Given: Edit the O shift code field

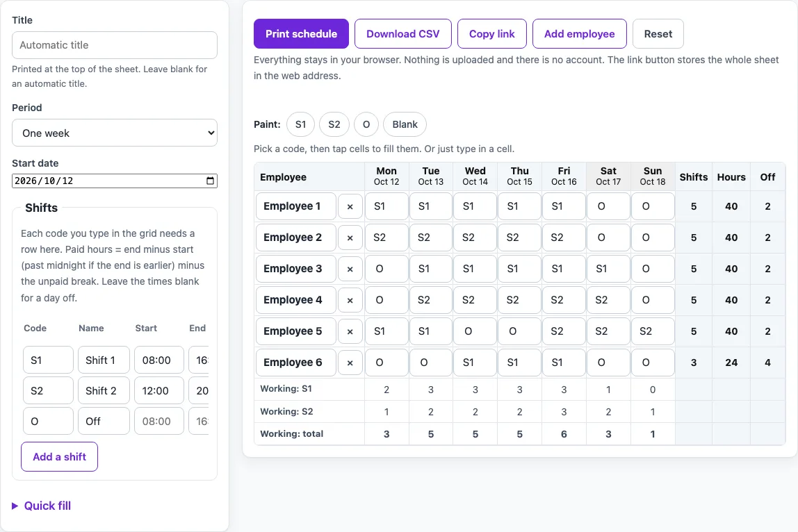Looking at the screenshot, I should tap(48, 421).
